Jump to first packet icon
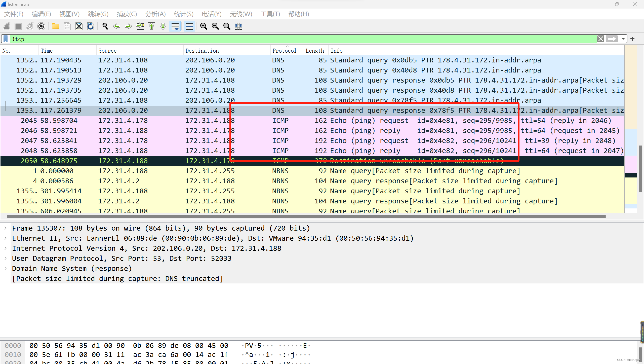 151,26
